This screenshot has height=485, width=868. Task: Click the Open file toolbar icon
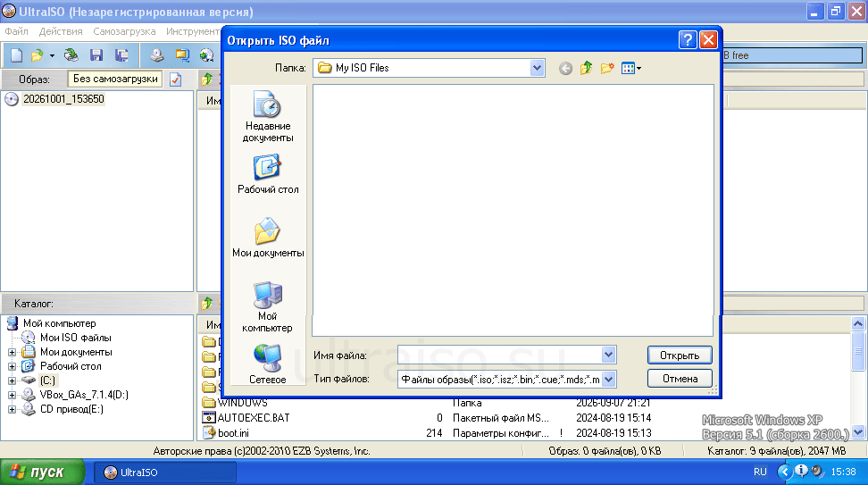[x=38, y=55]
